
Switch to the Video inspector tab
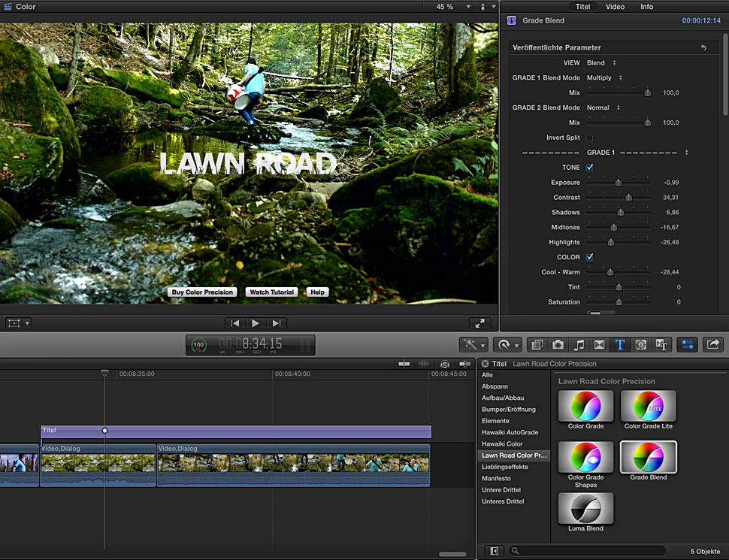[x=615, y=7]
